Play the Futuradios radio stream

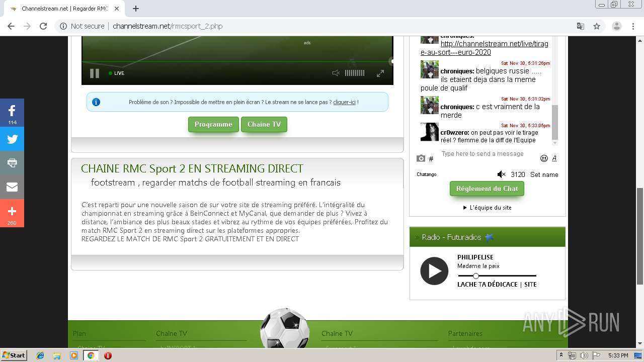(x=434, y=271)
